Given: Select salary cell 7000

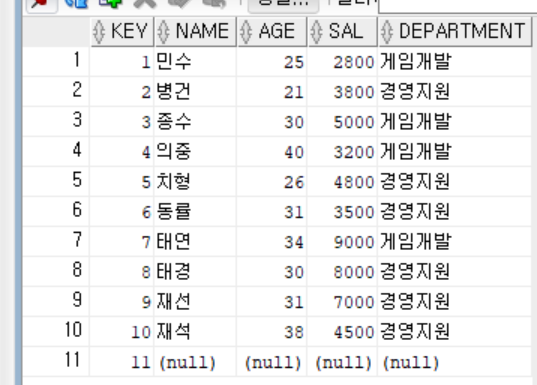Looking at the screenshot, I should point(342,302).
